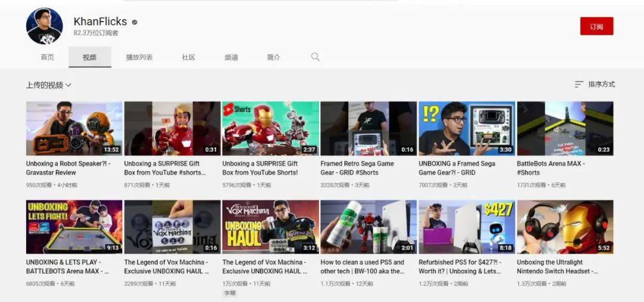Viewport: 644px width, 302px height.
Task: Switch to the 播放列表 tab
Action: click(x=139, y=57)
